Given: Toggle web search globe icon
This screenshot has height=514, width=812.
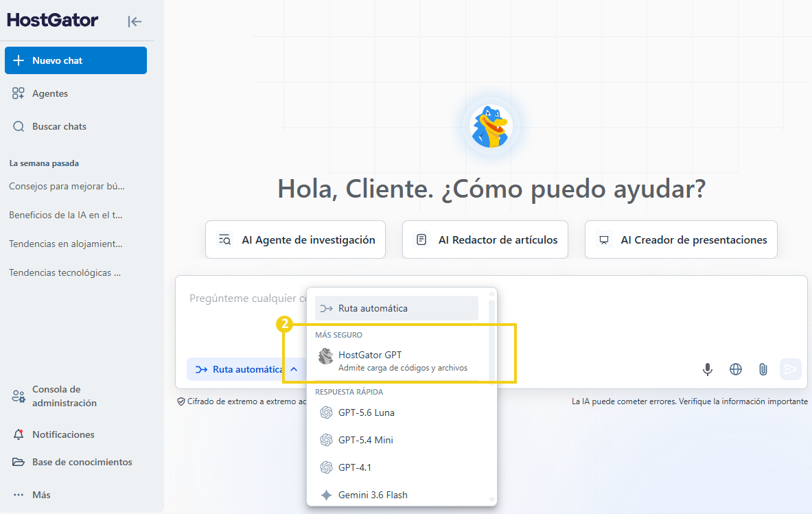Looking at the screenshot, I should coord(735,369).
